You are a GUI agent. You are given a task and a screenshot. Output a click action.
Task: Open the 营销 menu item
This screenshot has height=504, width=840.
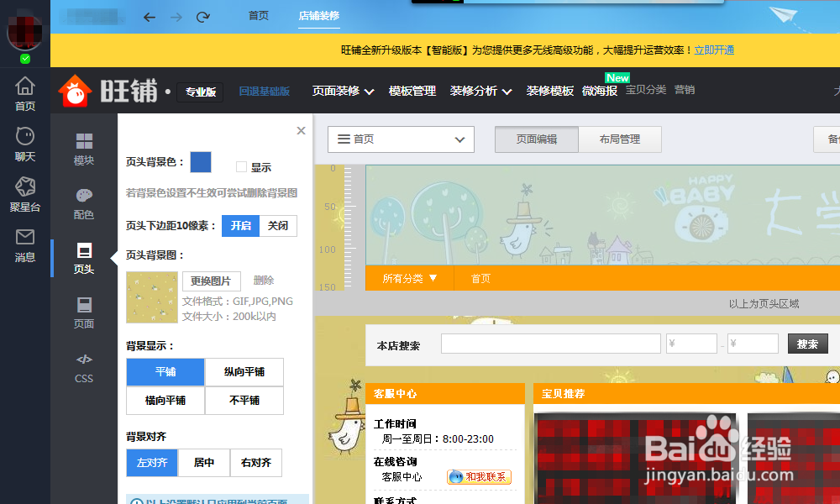coord(684,90)
